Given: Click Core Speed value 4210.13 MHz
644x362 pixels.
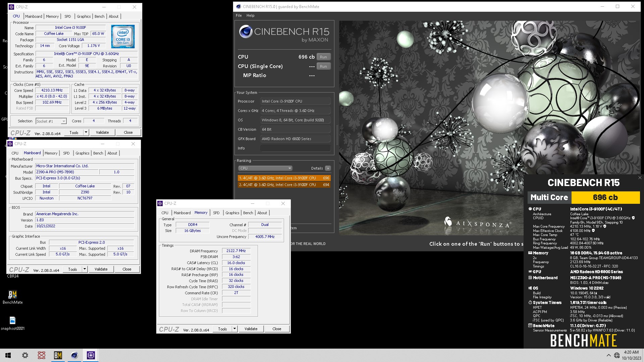Looking at the screenshot, I should click(x=52, y=90).
